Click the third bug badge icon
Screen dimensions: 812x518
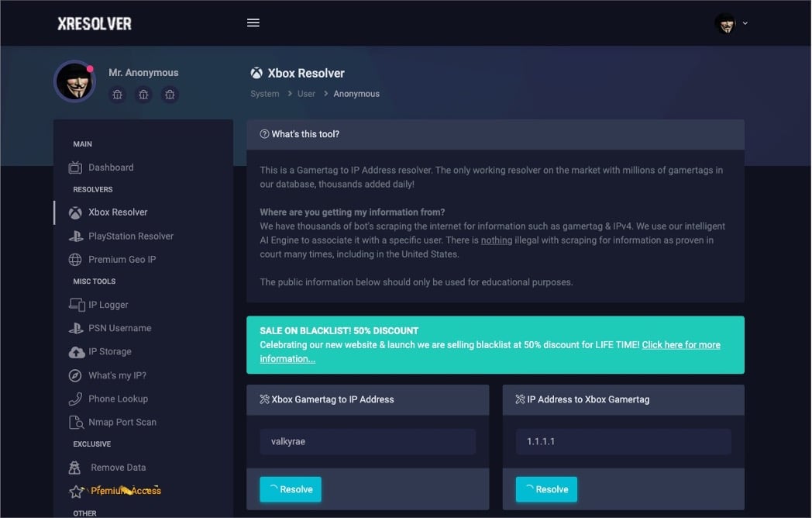pyautogui.click(x=170, y=95)
